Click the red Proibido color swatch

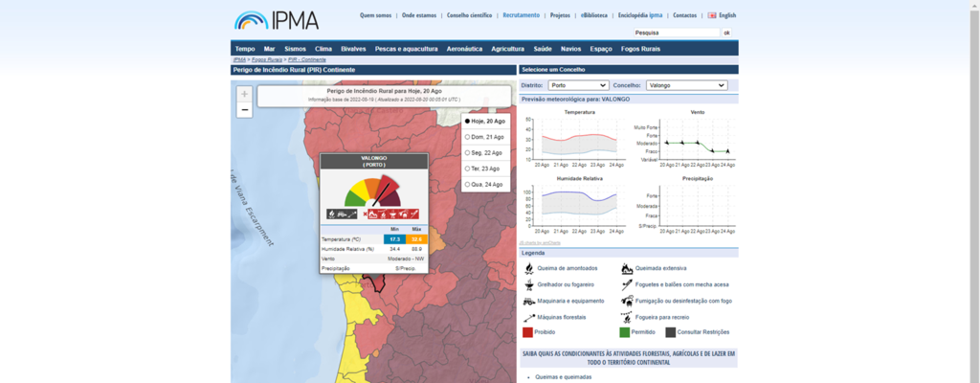point(527,332)
